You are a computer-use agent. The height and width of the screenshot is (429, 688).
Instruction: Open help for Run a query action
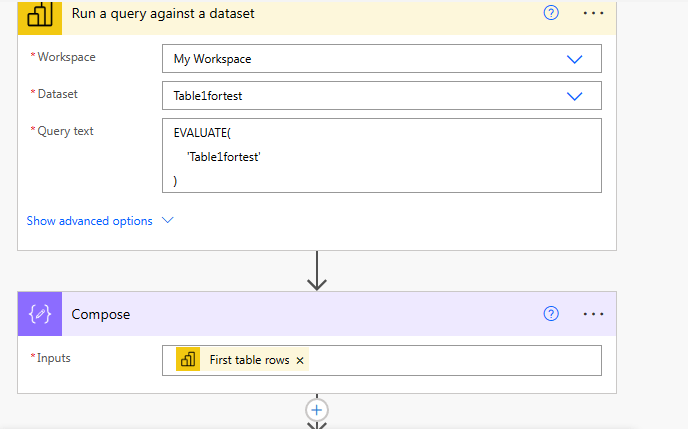coord(551,13)
